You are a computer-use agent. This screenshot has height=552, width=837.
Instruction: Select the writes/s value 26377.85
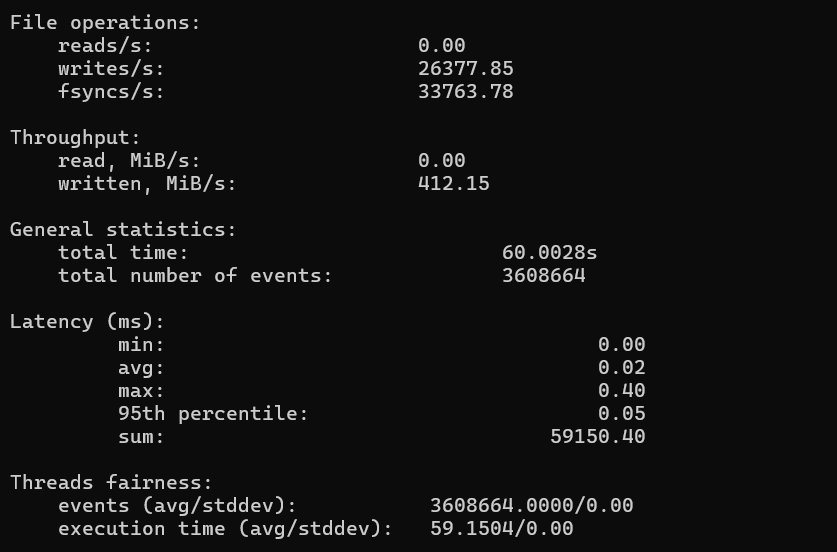click(x=465, y=69)
